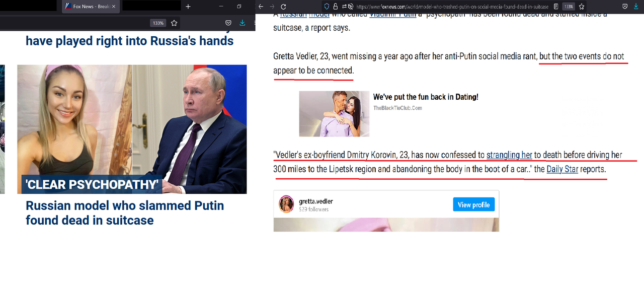Click the dating ad couple image

334,114
